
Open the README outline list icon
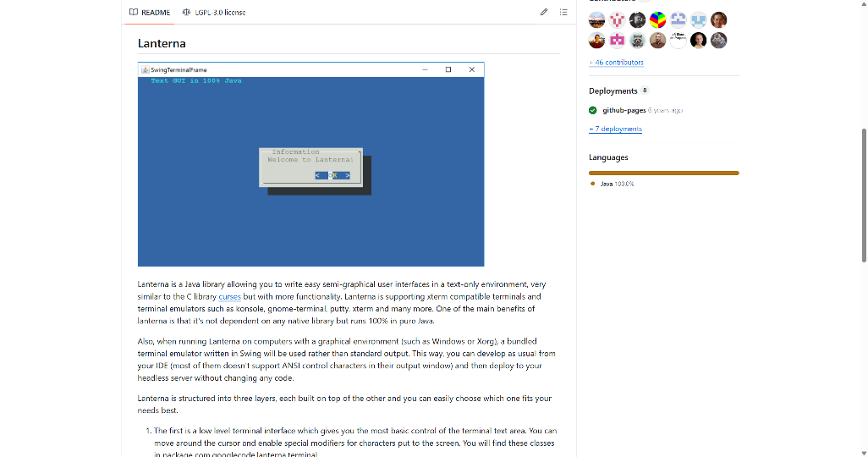coord(563,13)
